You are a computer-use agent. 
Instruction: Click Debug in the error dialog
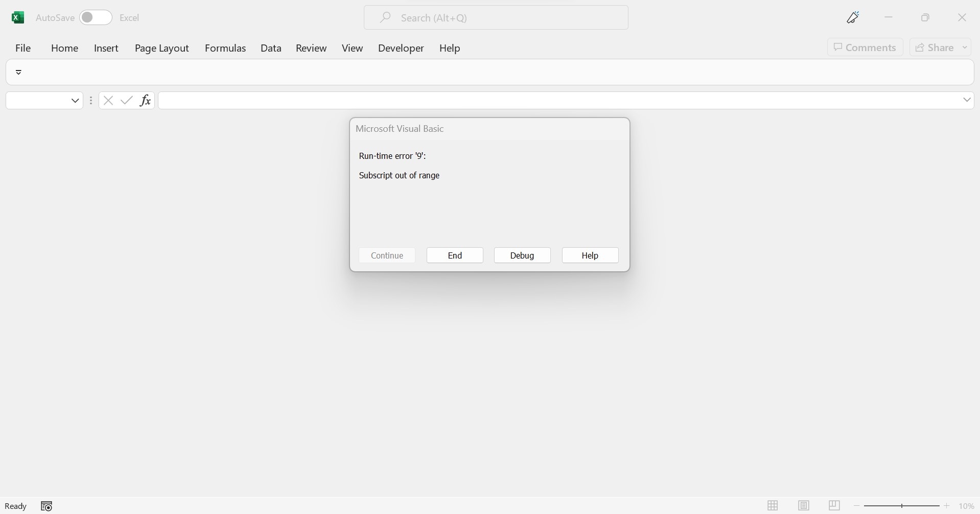(x=522, y=255)
